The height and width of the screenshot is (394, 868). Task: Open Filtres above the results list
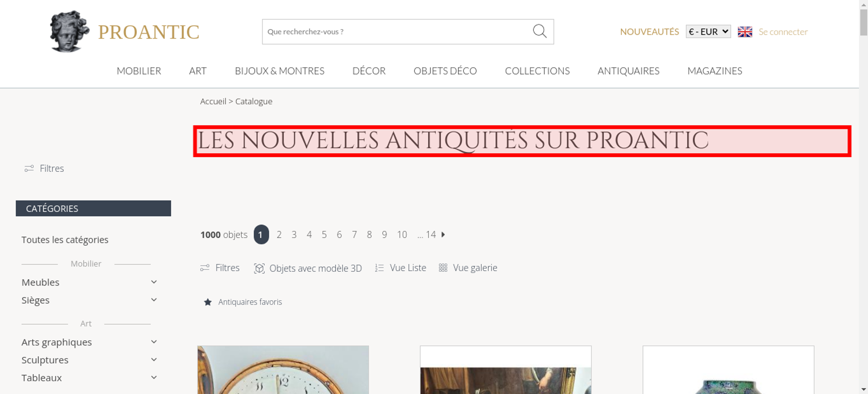tap(220, 268)
